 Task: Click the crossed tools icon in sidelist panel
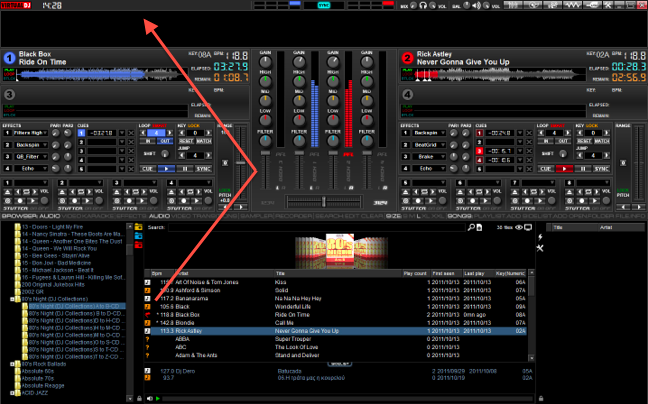[540, 248]
